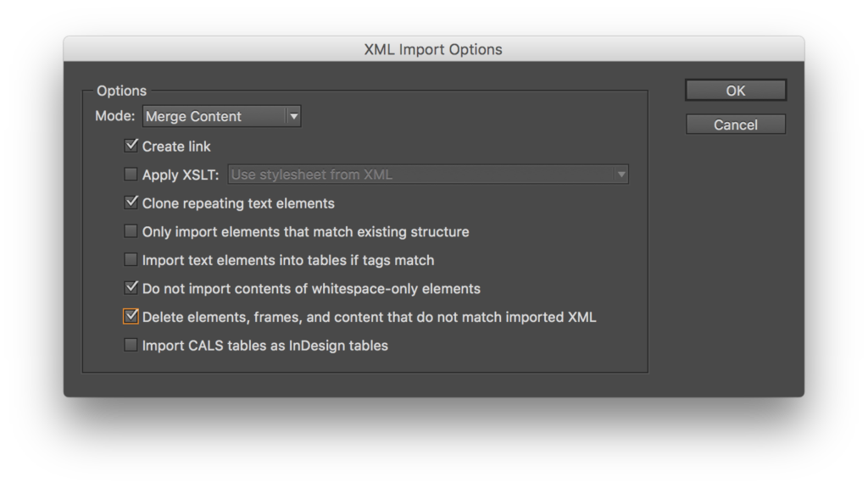Click the 'Options' group heading
The image size is (868, 488).
point(121,91)
